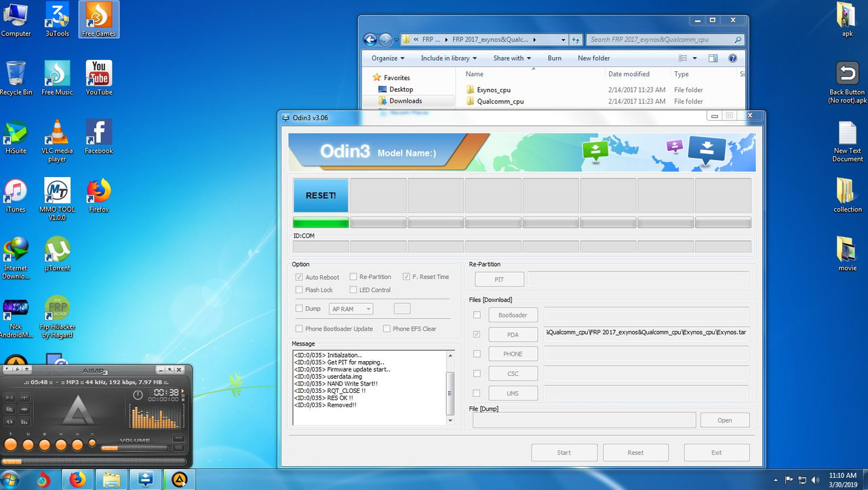This screenshot has height=490, width=868.
Task: Open the YouTube desktop shortcut
Action: coord(99,77)
